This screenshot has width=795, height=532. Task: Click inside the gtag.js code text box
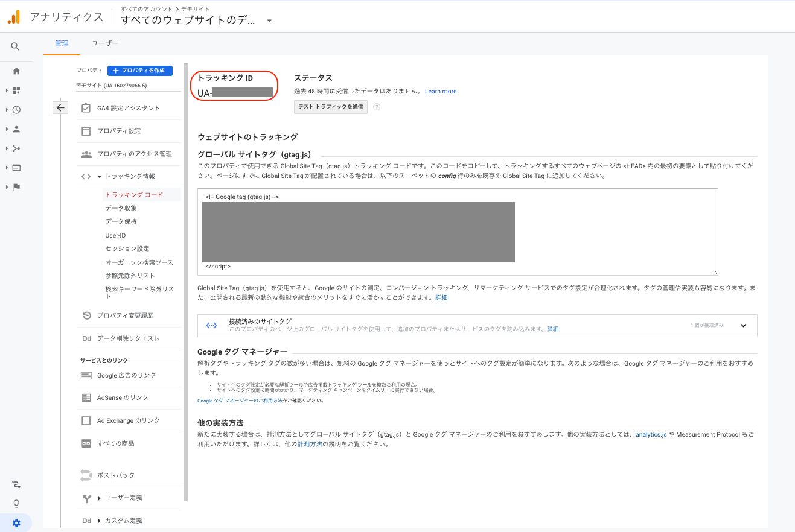[x=458, y=232]
